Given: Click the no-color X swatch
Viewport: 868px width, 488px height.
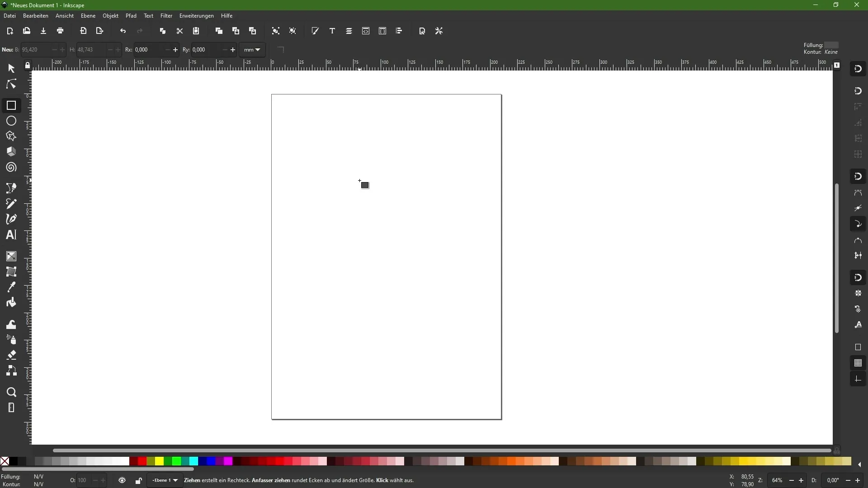Looking at the screenshot, I should pos(5,461).
